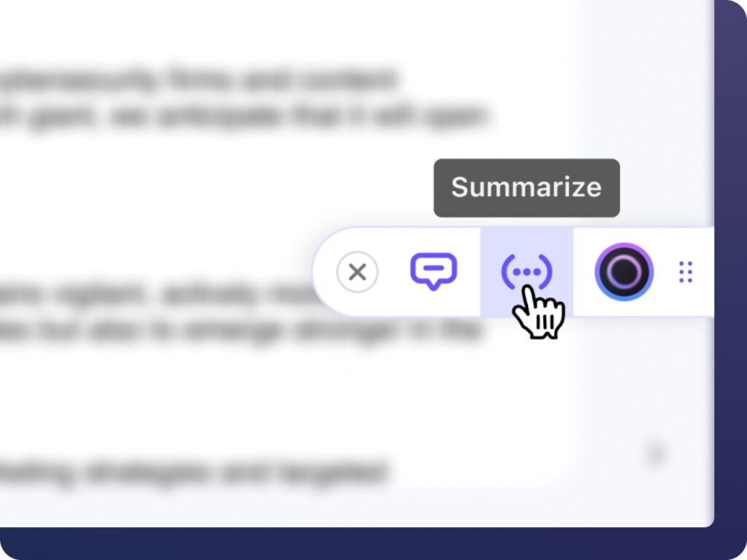This screenshot has height=560, width=747.
Task: Click the dark navy border on the right
Action: click(x=730, y=267)
